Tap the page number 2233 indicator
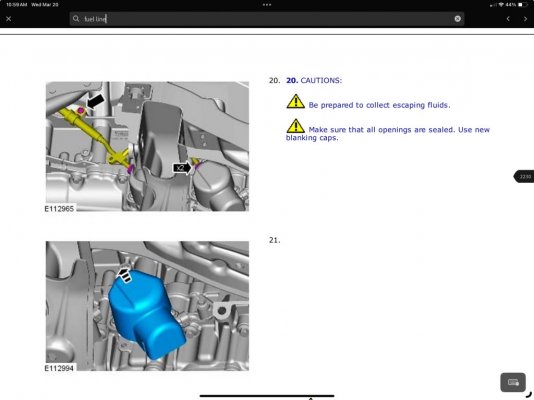This screenshot has height=400, width=534. click(x=524, y=176)
